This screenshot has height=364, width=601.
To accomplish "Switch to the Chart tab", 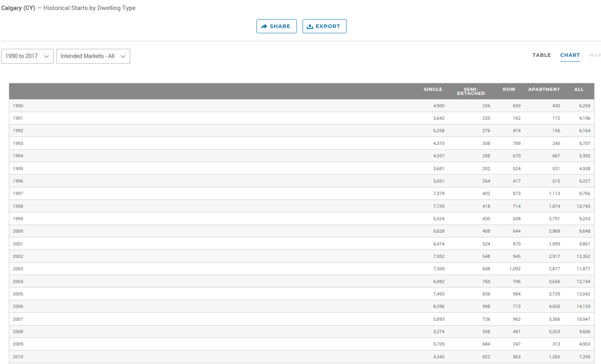I will tap(570, 55).
